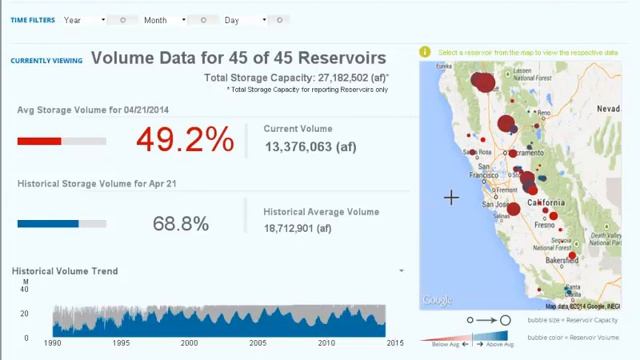Click 'Historical Storage Volume for Apr 21' label
The width and height of the screenshot is (640, 360).
click(x=97, y=184)
